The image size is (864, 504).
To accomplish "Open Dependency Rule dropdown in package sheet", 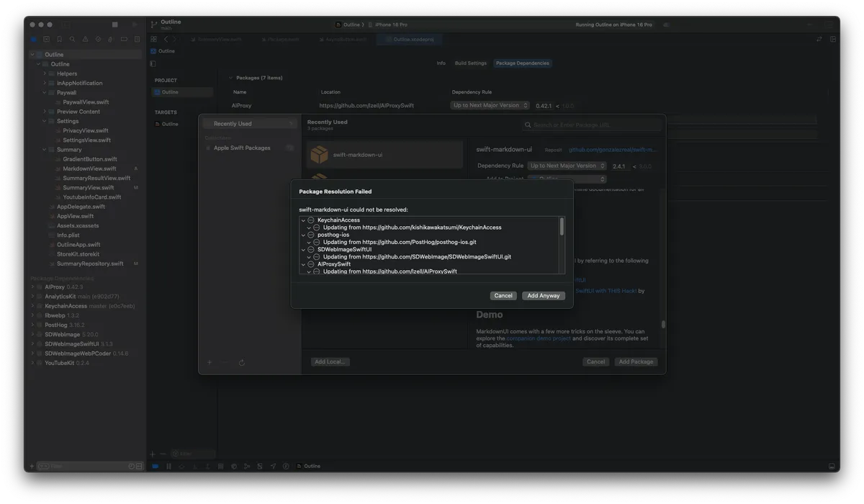I will [x=567, y=166].
